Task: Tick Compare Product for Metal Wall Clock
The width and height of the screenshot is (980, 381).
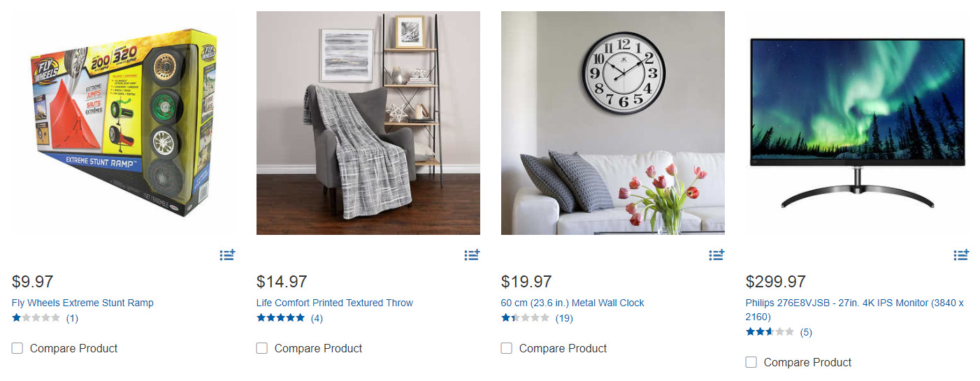Action: tap(507, 348)
